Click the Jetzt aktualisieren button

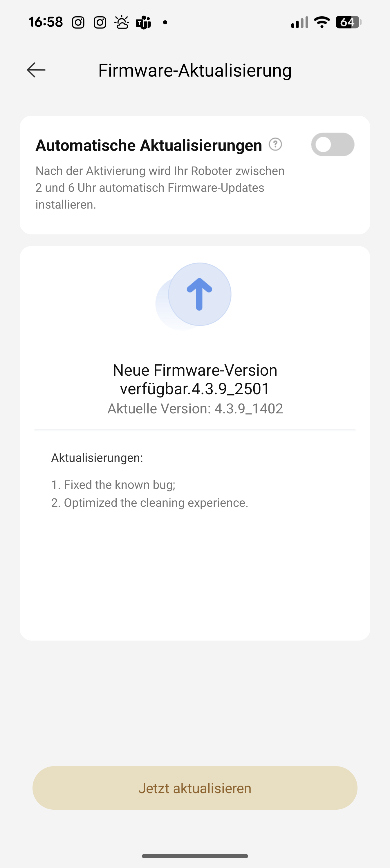point(195,788)
